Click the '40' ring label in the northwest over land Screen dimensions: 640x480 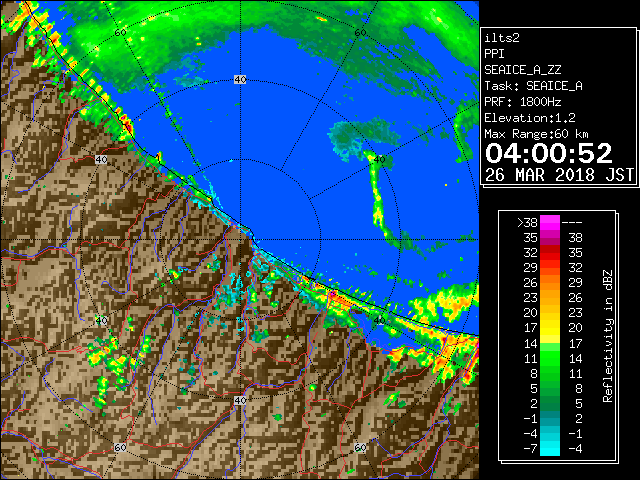101,160
